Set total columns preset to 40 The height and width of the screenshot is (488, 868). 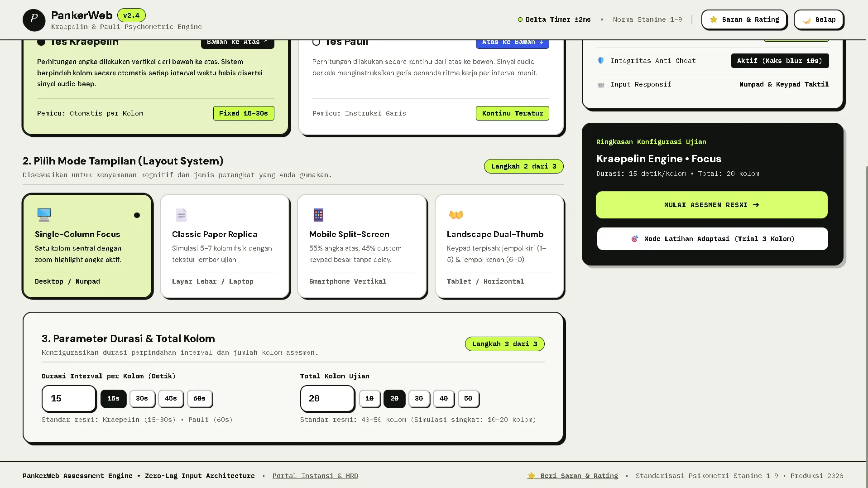click(444, 398)
